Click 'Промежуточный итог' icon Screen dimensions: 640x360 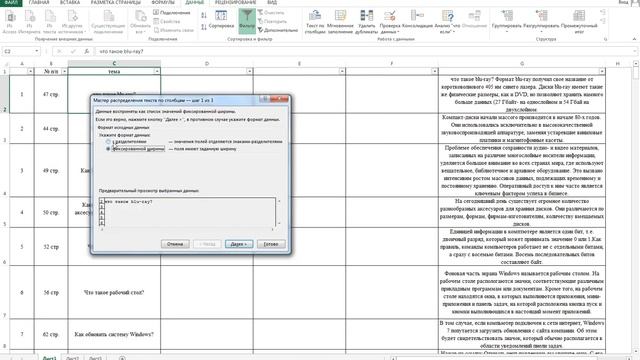click(x=578, y=22)
